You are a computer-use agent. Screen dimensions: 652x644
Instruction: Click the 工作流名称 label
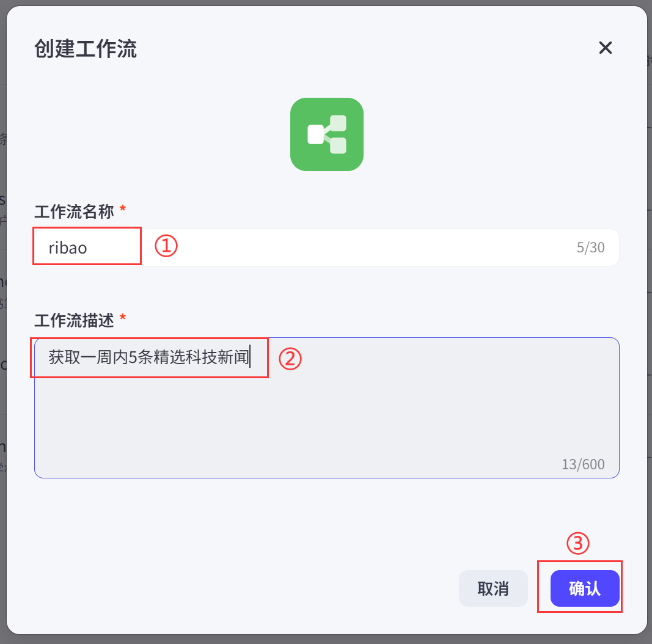tap(74, 211)
